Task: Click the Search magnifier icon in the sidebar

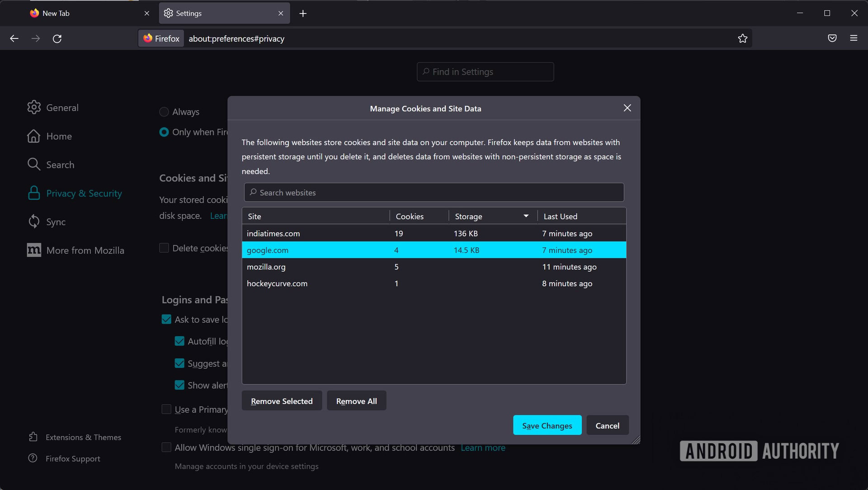Action: (34, 165)
